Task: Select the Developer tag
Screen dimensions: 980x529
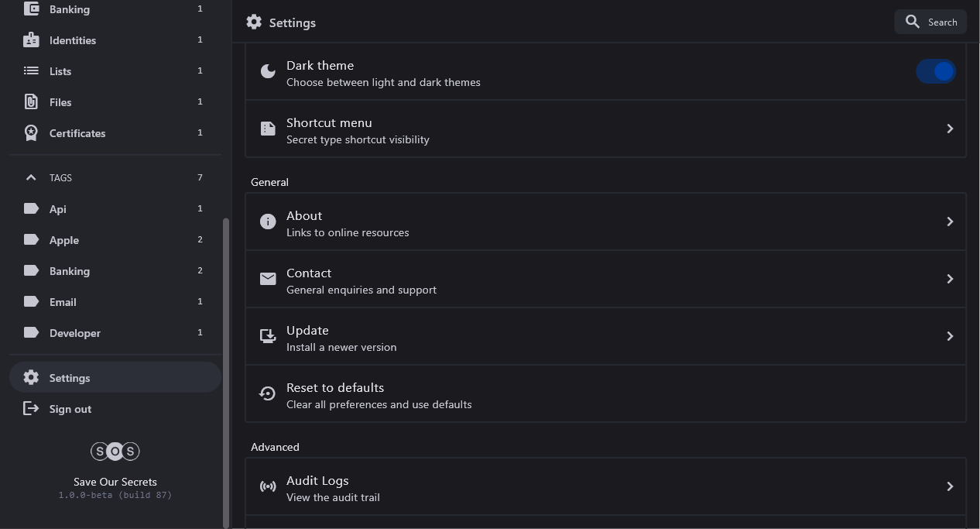Action: click(x=74, y=333)
